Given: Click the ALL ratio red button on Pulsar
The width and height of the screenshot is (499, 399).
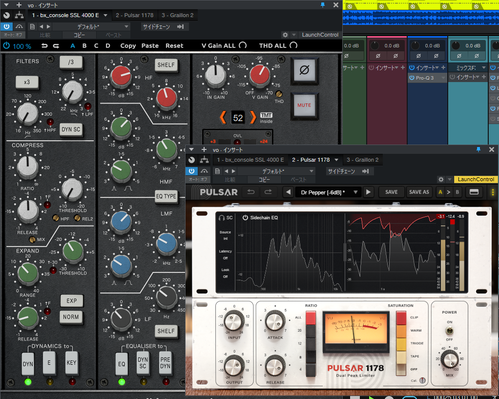Looking at the screenshot, I should point(310,318).
